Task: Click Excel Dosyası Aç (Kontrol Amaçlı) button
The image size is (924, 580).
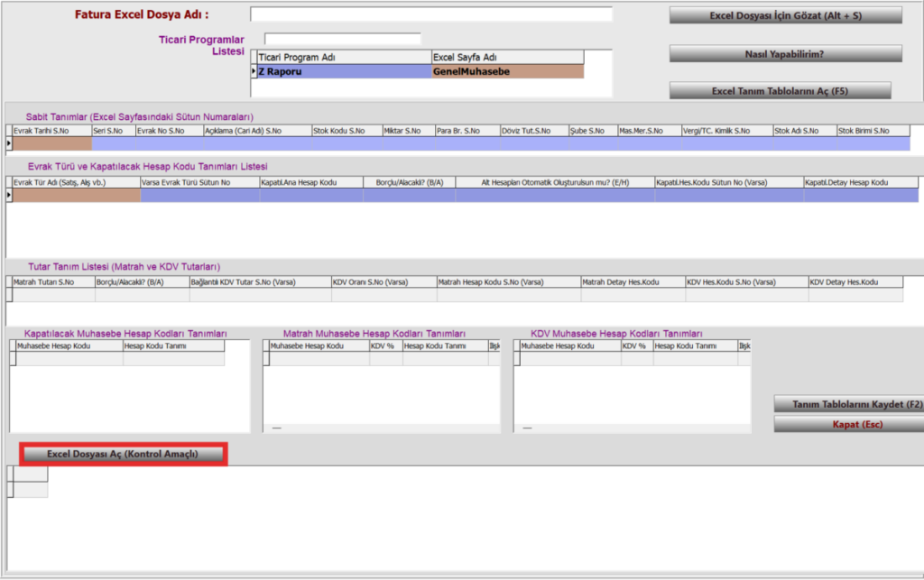Action: click(x=123, y=454)
